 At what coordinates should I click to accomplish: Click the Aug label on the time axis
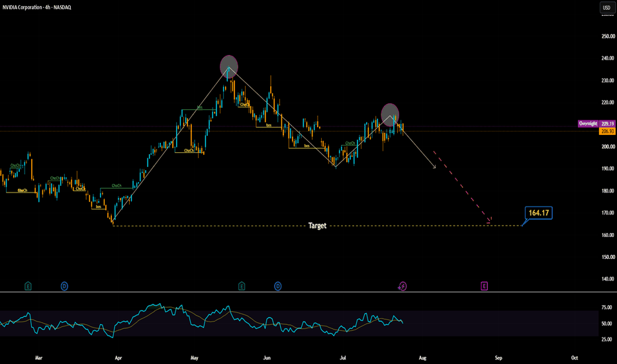pyautogui.click(x=422, y=357)
